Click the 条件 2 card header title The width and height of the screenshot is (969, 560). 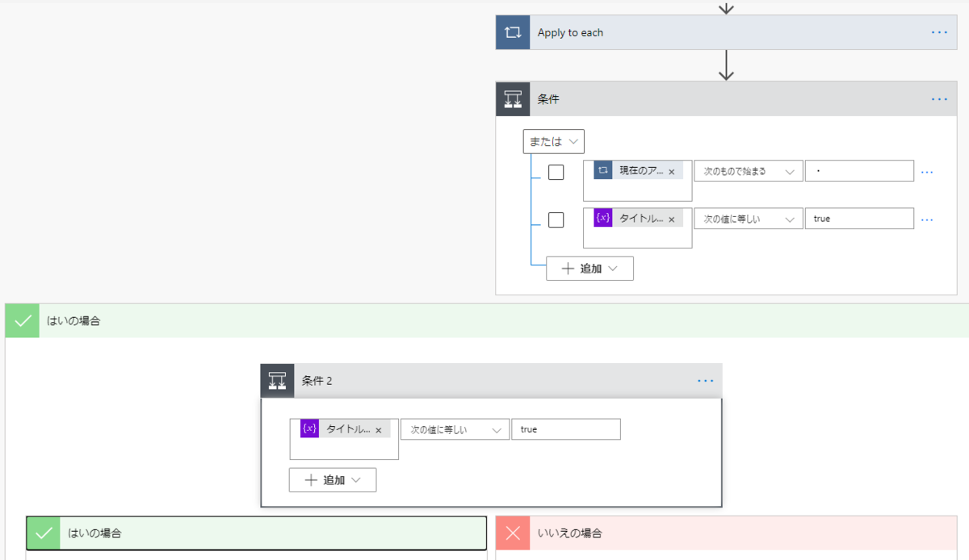[317, 381]
